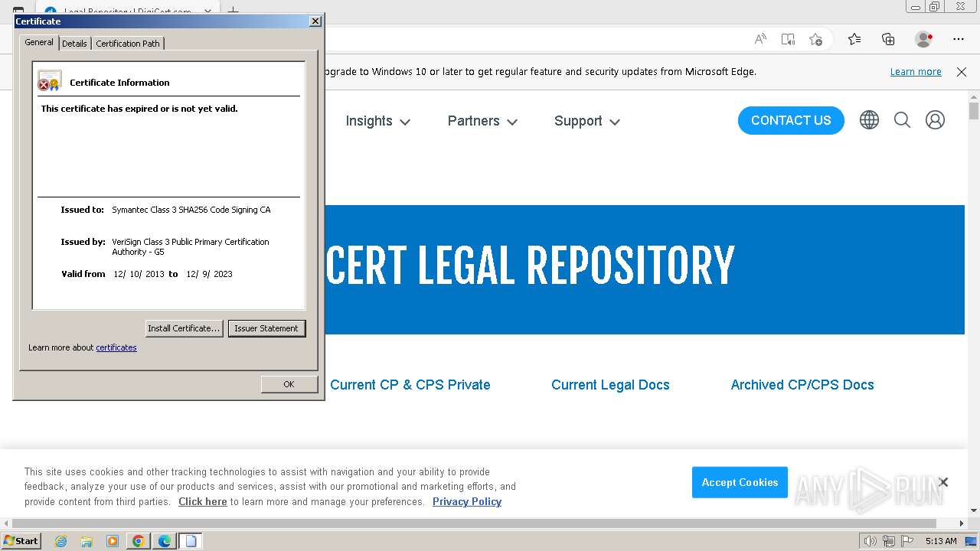This screenshot has width=980, height=551.
Task: Open the Click here cookie preferences link
Action: 203,502
